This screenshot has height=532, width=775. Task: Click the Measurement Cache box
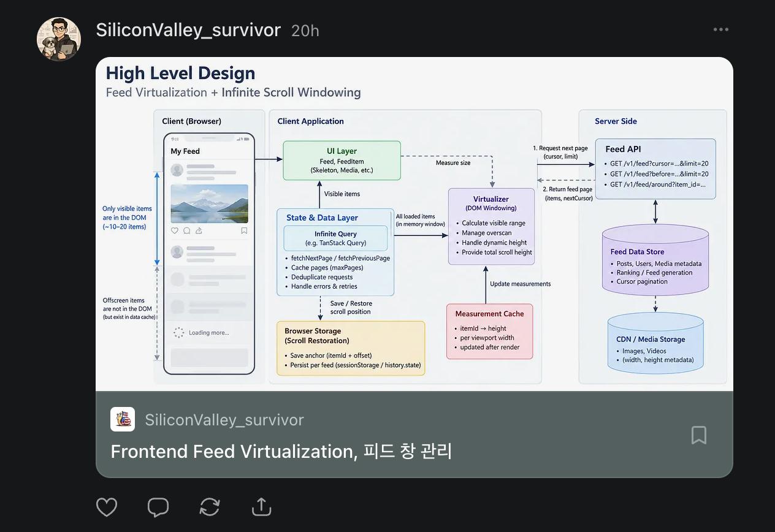(489, 331)
